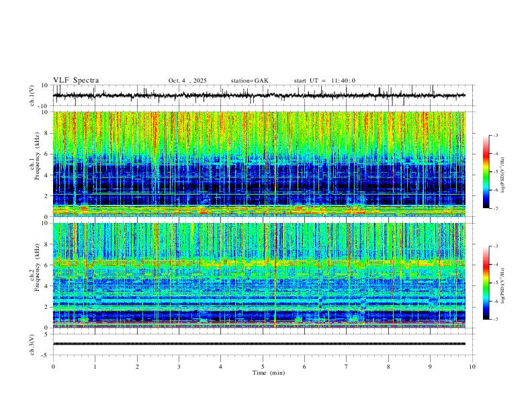The image size is (532, 411).
Task: Click time axis tick label "6"
Action: 305,367
